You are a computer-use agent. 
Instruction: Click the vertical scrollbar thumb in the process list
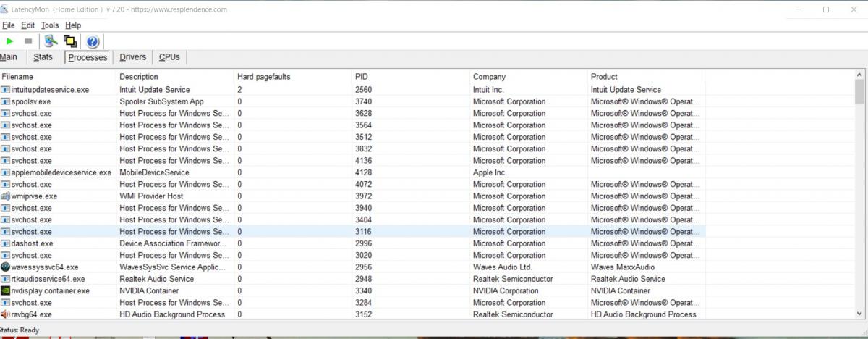coord(859,93)
